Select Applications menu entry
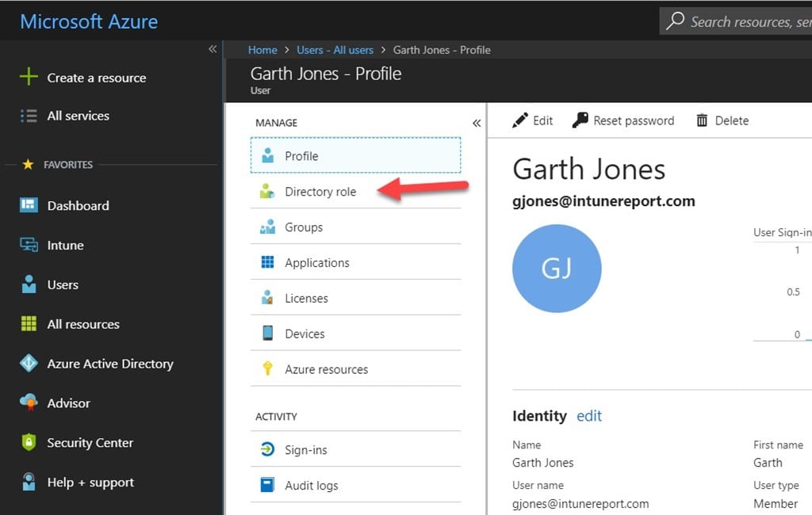Image resolution: width=812 pixels, height=515 pixels. coord(355,262)
